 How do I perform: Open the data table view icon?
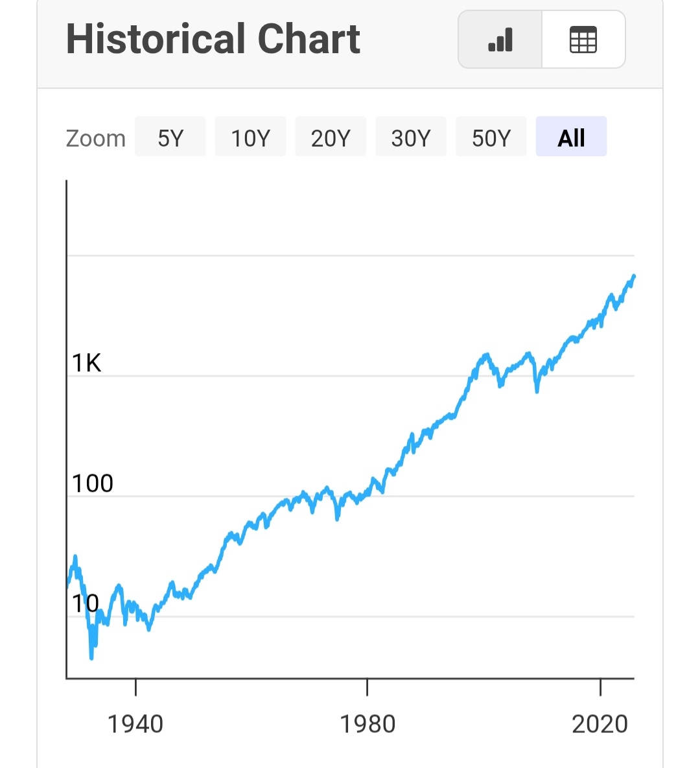pos(583,40)
